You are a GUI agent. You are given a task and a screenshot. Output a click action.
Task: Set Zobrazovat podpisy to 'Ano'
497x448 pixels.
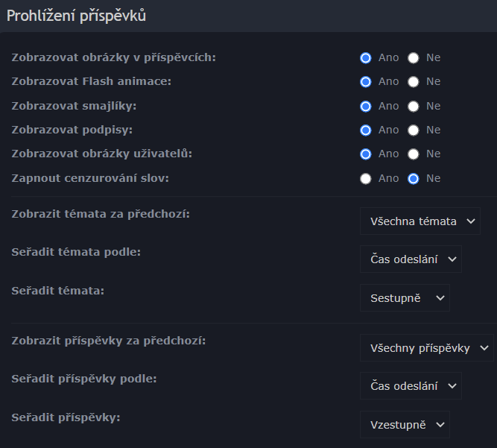(x=365, y=130)
